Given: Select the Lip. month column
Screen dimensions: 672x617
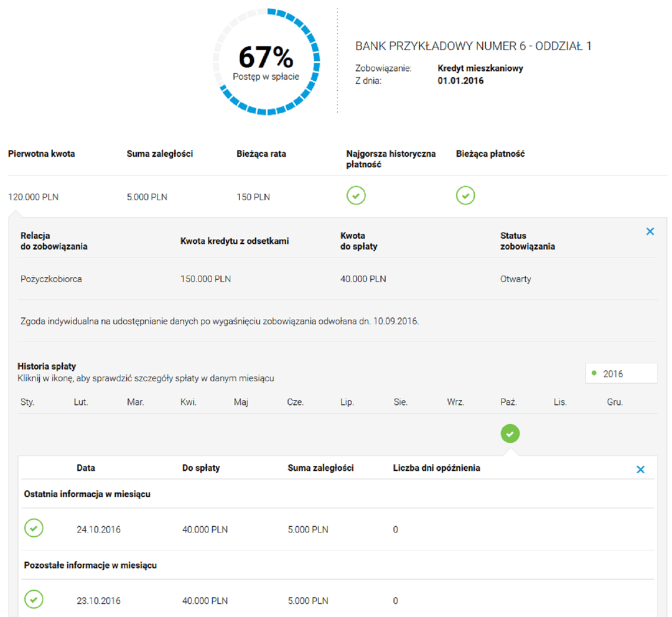Looking at the screenshot, I should pos(347,402).
